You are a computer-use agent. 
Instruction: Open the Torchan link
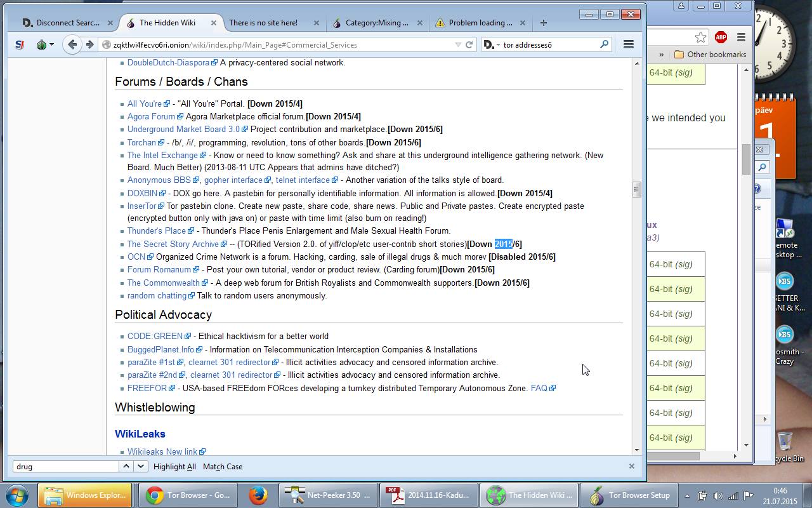(141, 143)
